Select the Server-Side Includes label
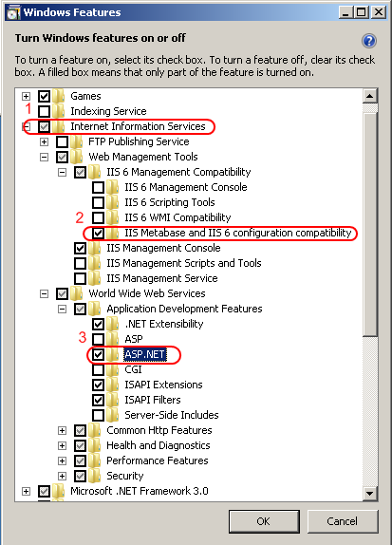This screenshot has height=545, width=392. pos(172,415)
